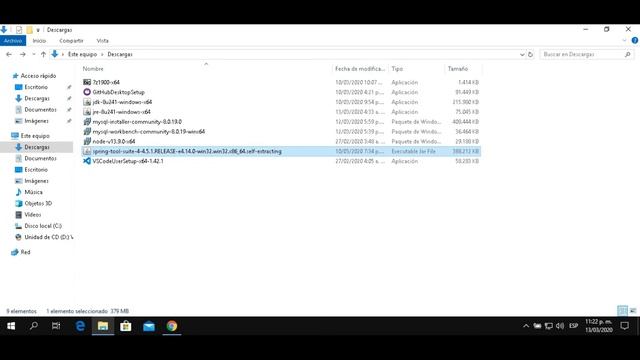Sort by the Nombre column header

(x=93, y=69)
